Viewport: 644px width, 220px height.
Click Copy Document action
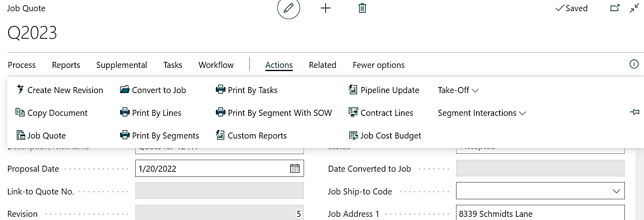point(51,113)
